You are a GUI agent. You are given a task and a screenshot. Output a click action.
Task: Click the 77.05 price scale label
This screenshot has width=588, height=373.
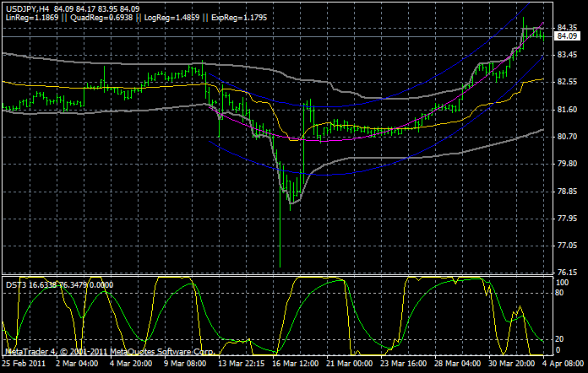tap(567, 246)
